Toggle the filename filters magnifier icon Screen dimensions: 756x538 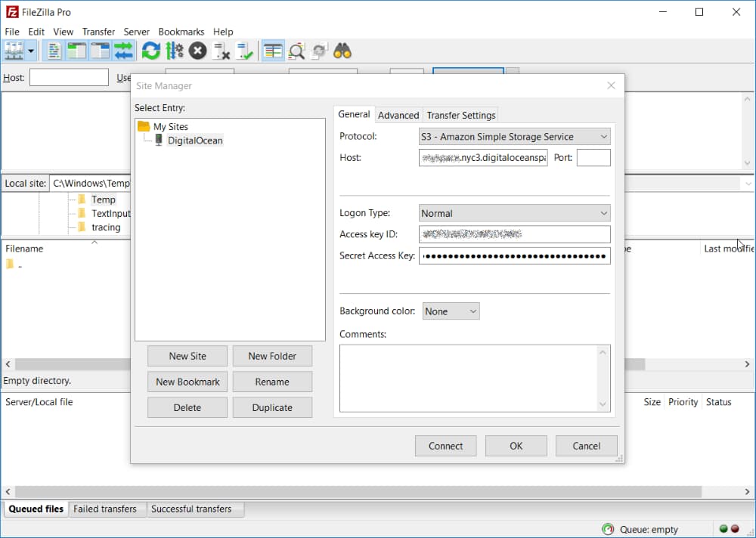click(x=296, y=51)
